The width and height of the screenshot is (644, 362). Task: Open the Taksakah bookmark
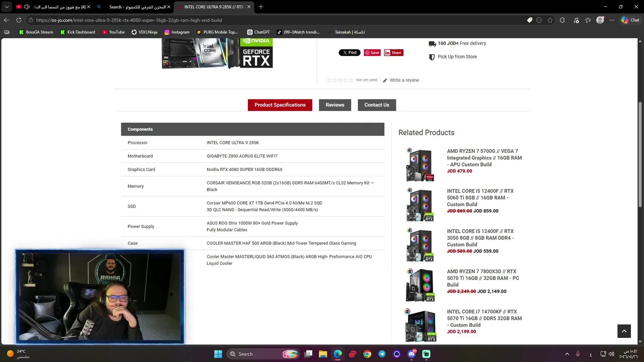click(x=350, y=32)
